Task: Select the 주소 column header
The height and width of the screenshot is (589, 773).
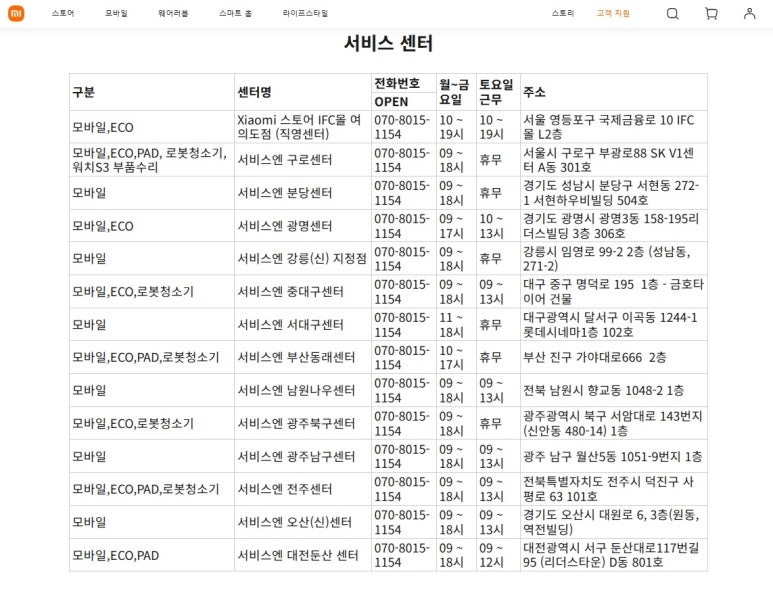Action: tap(614, 92)
